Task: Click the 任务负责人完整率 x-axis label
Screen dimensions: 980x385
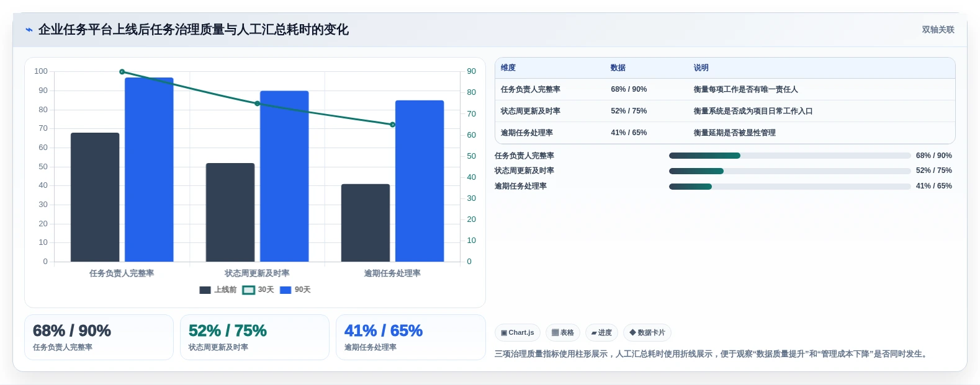Action: (122, 273)
